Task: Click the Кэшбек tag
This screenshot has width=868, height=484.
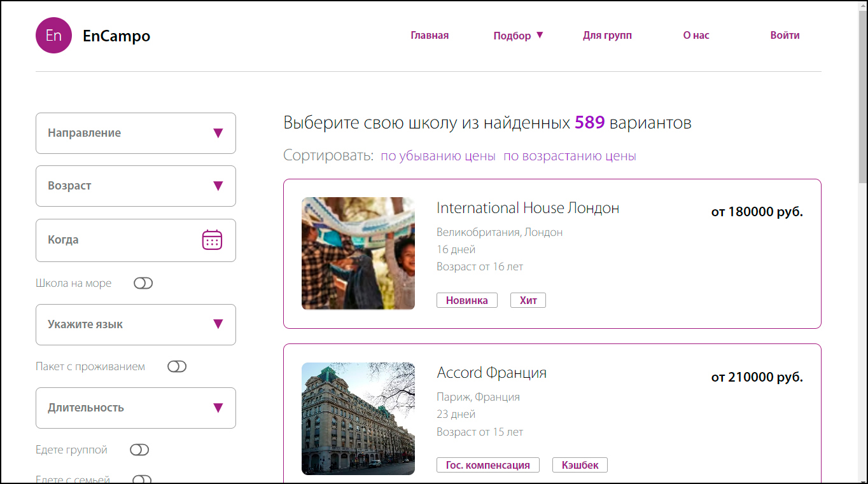Action: tap(580, 465)
